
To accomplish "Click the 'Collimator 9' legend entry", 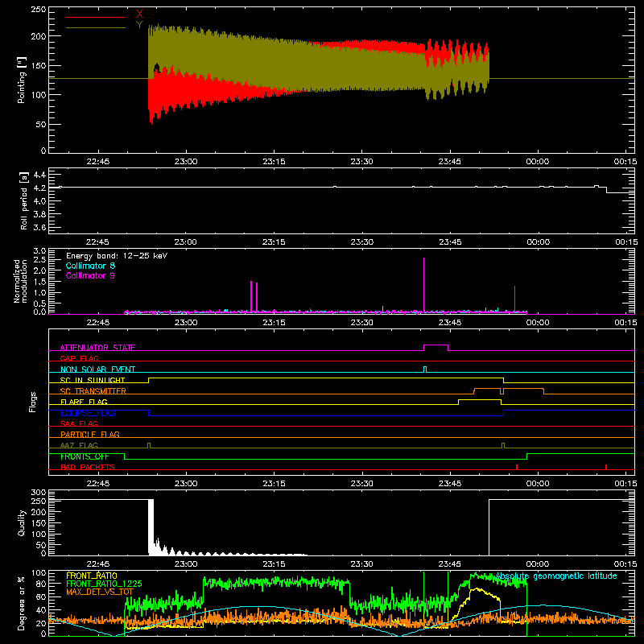I will [x=90, y=275].
